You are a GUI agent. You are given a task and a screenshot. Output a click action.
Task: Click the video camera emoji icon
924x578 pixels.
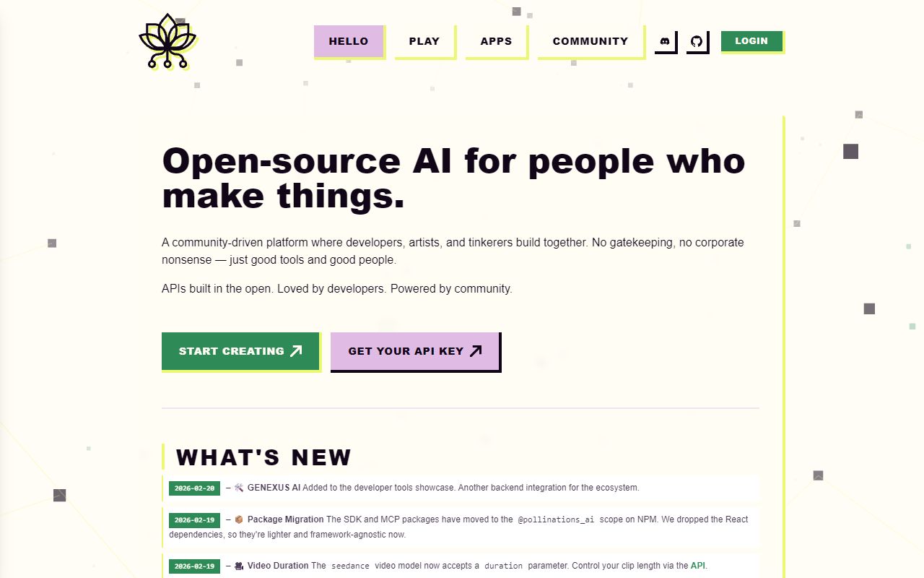point(239,566)
